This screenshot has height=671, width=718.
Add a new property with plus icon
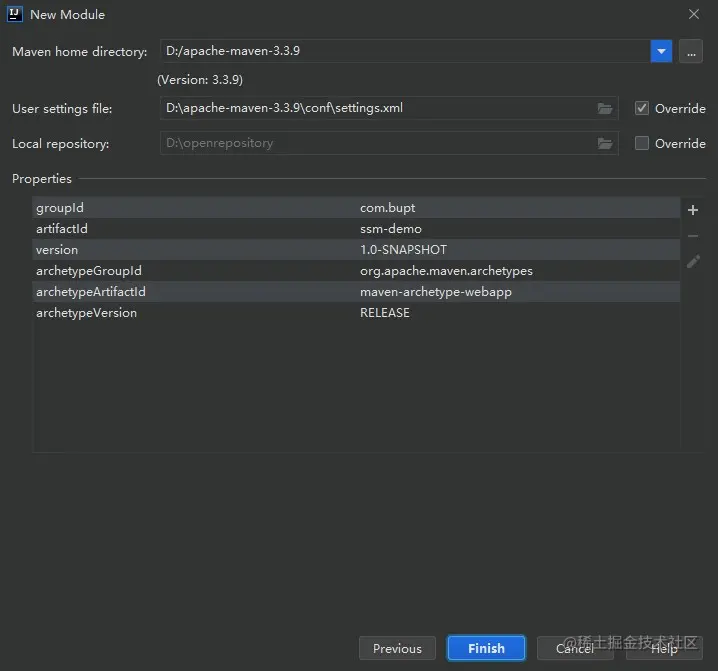click(x=693, y=210)
